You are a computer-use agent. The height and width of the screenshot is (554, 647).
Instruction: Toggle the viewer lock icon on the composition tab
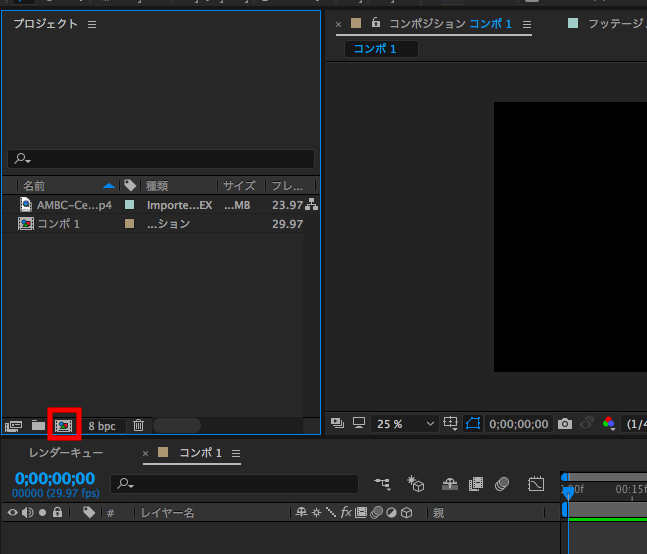pyautogui.click(x=375, y=22)
